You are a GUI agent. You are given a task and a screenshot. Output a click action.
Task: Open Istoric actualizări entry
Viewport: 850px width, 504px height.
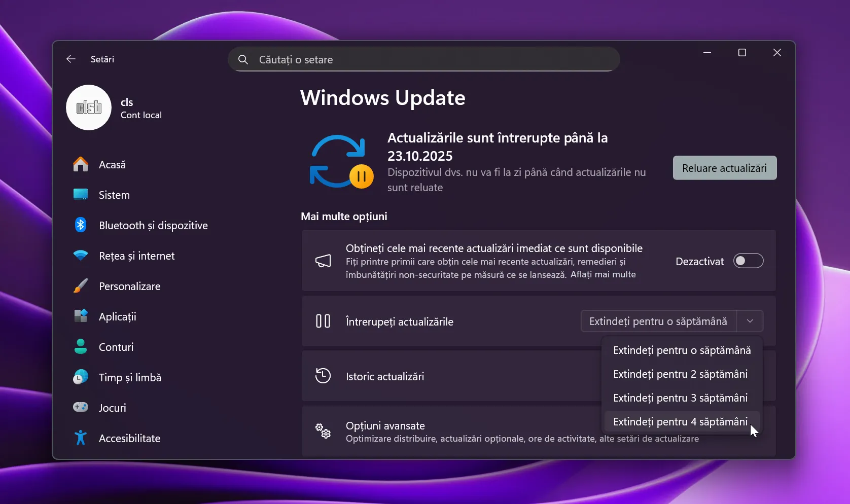(385, 377)
